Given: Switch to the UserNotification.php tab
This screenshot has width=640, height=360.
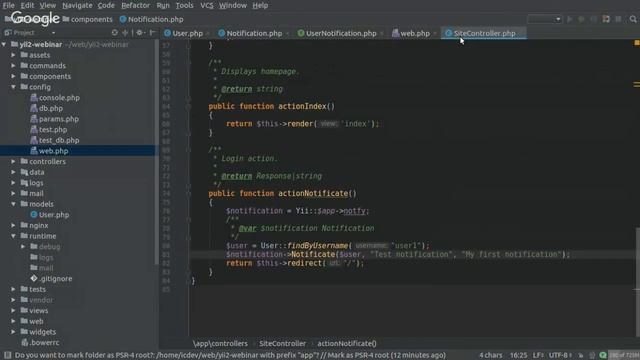Looking at the screenshot, I should tap(341, 33).
